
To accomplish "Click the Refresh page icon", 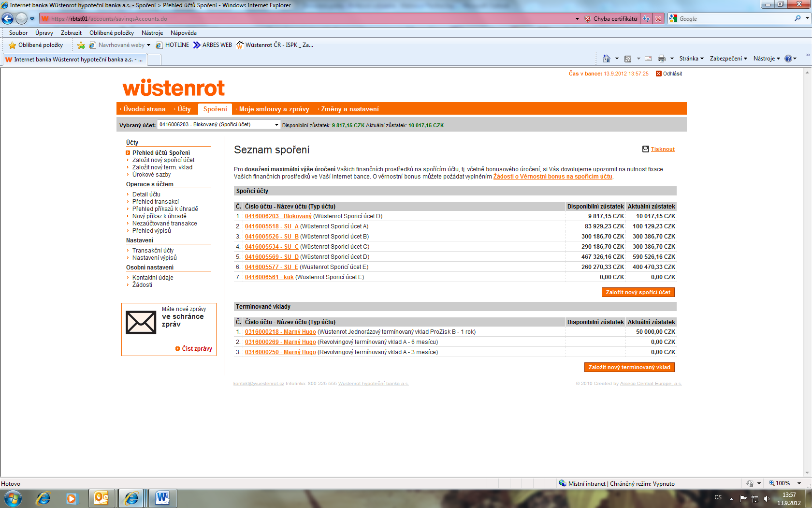I will click(646, 19).
